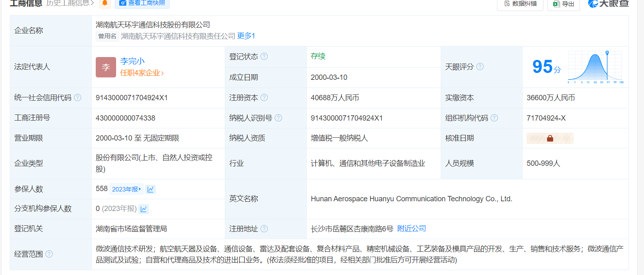Click the 导出 export button
Viewport: 644px width, 275px height.
564,4
